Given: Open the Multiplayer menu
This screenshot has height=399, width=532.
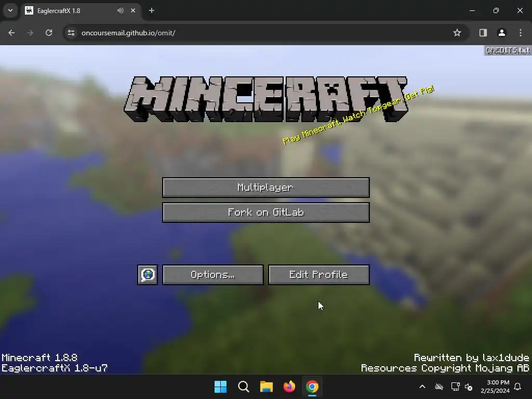Looking at the screenshot, I should (265, 187).
